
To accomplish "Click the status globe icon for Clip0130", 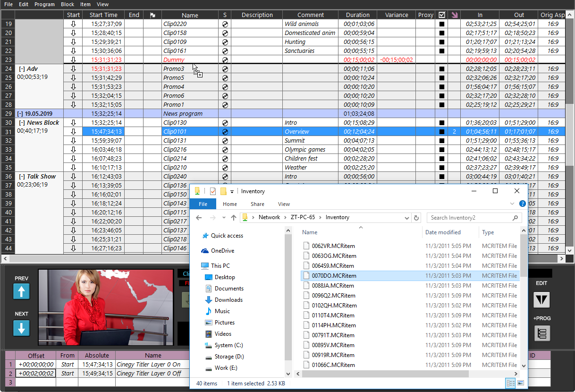I will pyautogui.click(x=225, y=123).
